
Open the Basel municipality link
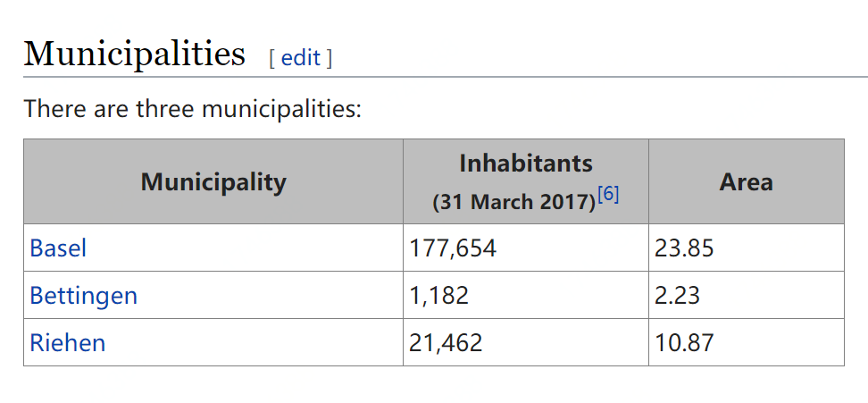[58, 248]
